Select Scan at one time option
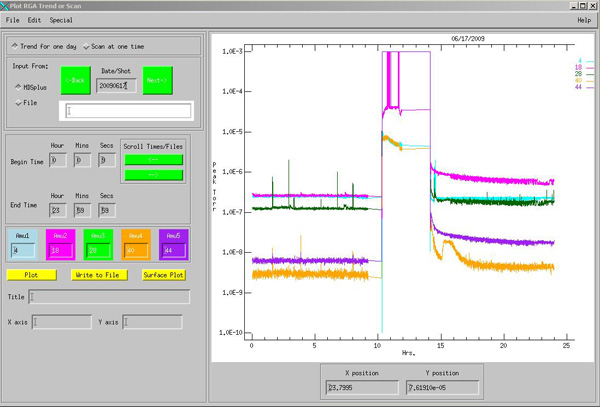This screenshot has width=600, height=407. click(x=113, y=46)
